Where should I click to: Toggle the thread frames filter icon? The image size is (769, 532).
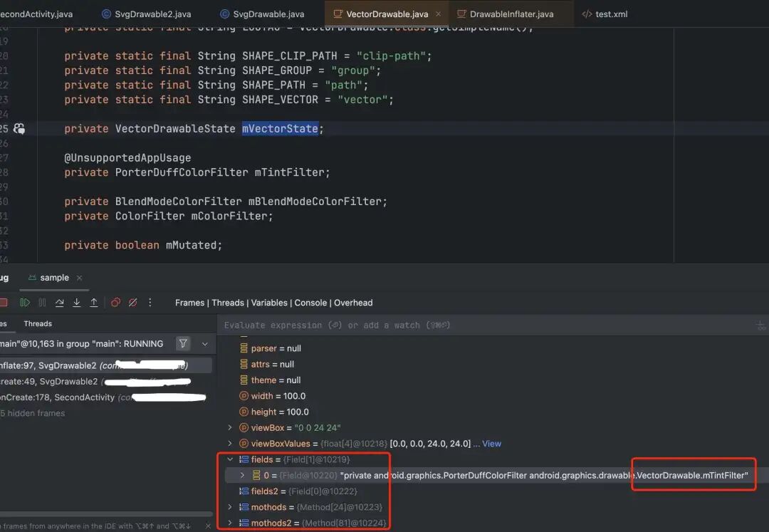(183, 344)
